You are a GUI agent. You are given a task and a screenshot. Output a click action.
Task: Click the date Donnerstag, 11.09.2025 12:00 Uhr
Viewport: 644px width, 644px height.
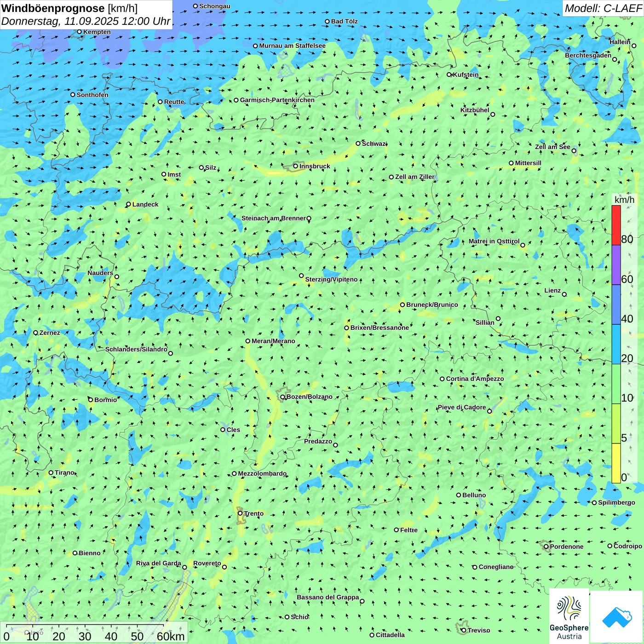click(x=86, y=21)
